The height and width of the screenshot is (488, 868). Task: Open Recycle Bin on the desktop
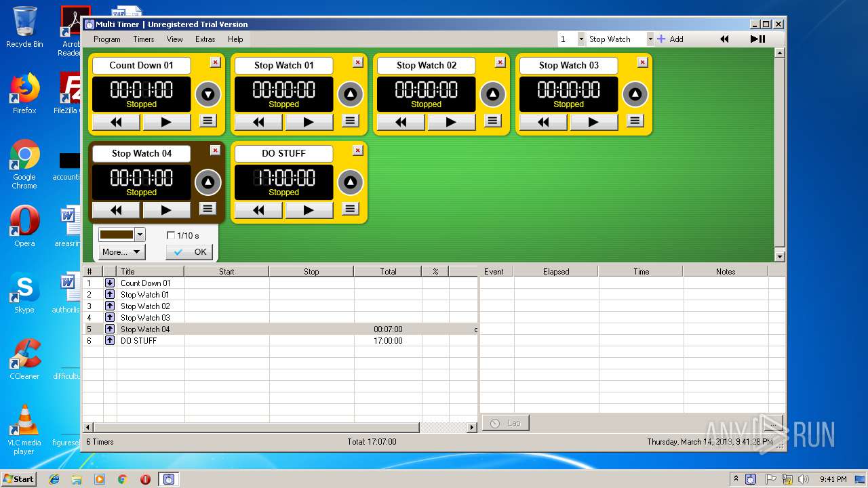click(x=24, y=27)
